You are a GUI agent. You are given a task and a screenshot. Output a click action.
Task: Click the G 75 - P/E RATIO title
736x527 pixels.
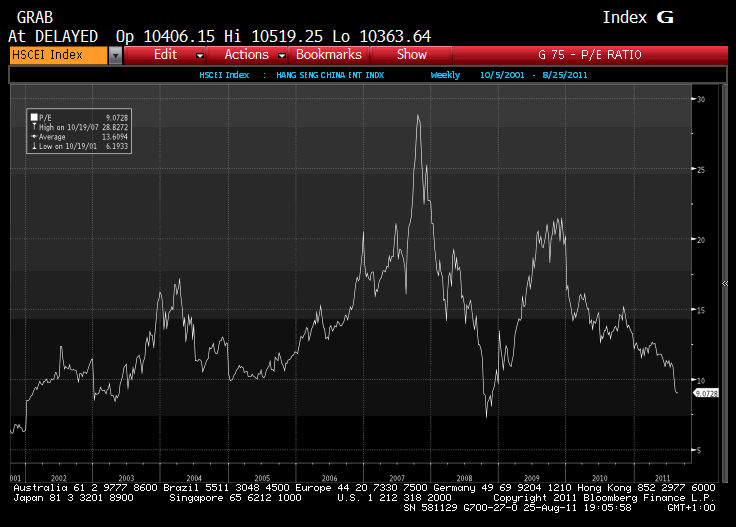(x=590, y=55)
